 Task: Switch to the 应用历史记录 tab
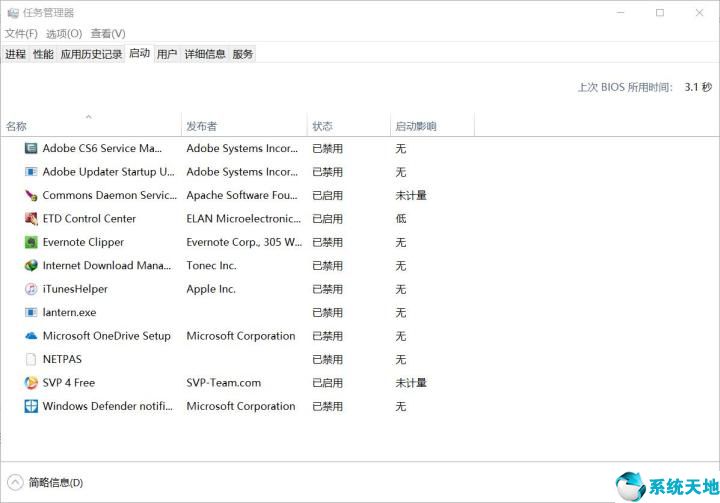[91, 54]
